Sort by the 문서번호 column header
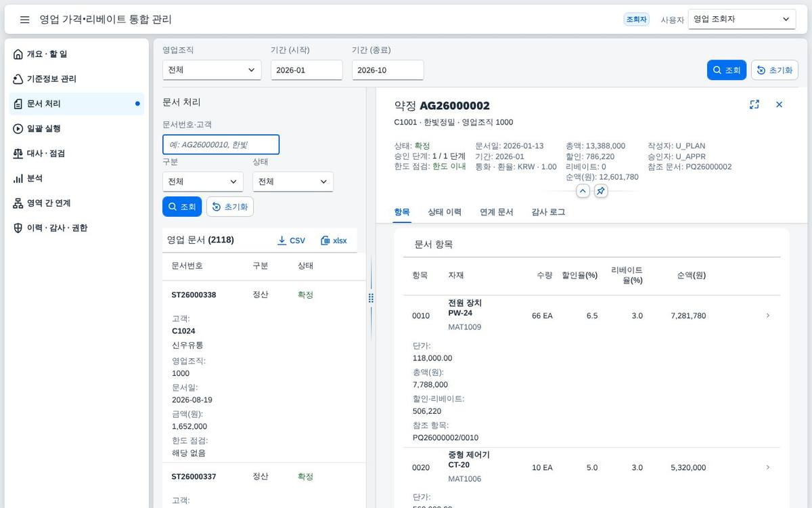The image size is (812, 508). click(x=187, y=266)
